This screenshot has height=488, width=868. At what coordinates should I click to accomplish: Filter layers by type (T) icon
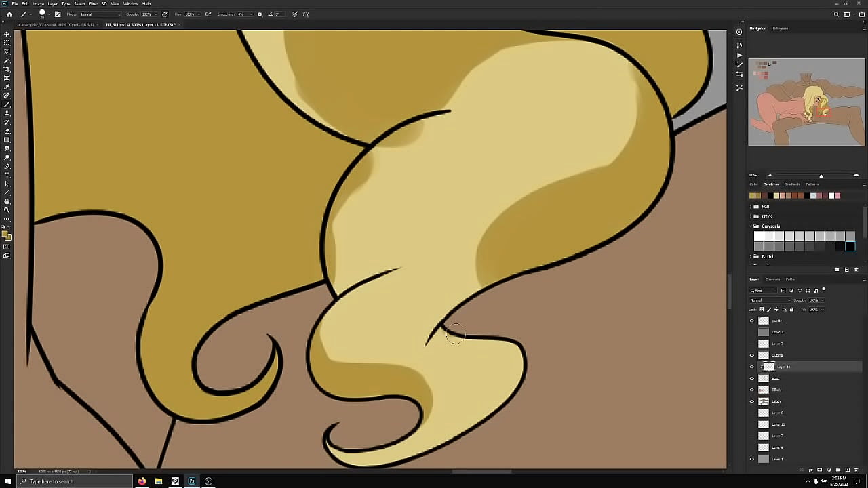click(x=800, y=291)
